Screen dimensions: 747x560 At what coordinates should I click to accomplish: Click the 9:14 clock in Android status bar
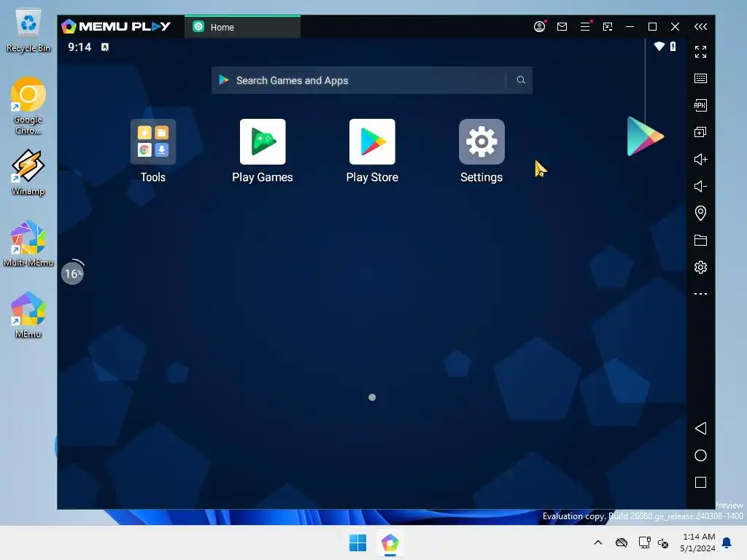click(x=80, y=47)
